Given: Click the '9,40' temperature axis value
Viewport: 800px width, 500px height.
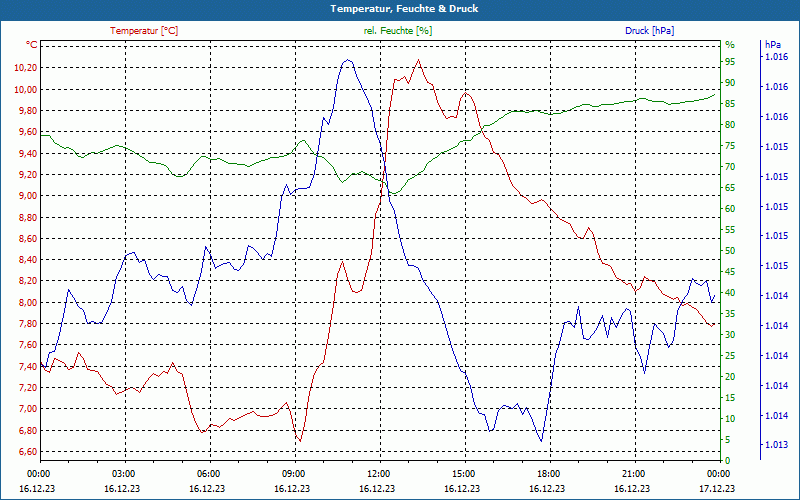Looking at the screenshot, I should click(28, 153).
